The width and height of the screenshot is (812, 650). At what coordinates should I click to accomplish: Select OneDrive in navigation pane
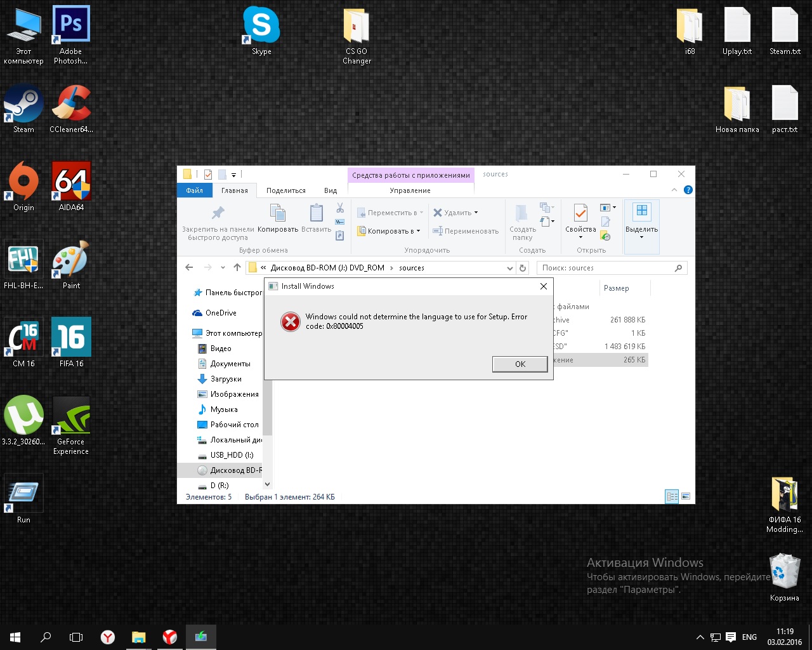click(216, 313)
